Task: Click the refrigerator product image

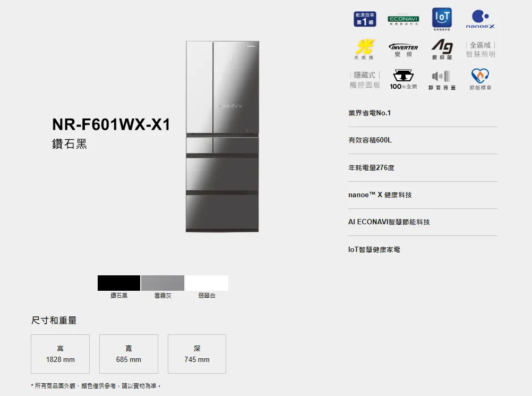Action: click(x=222, y=136)
